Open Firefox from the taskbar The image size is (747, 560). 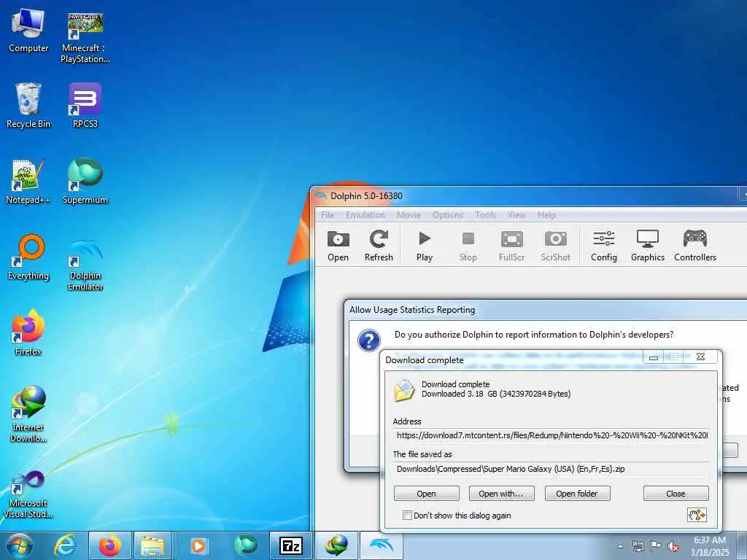coord(109,546)
